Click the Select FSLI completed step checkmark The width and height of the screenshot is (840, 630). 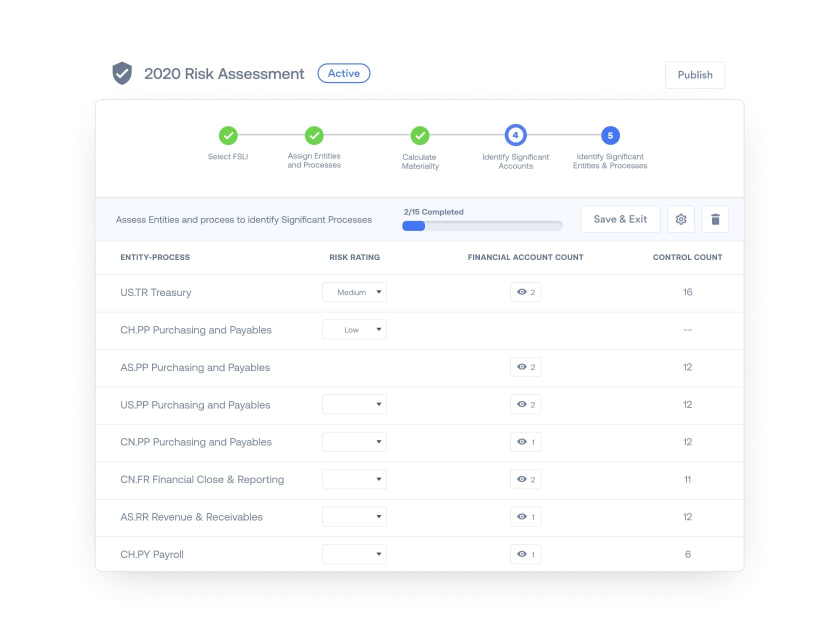point(228,135)
